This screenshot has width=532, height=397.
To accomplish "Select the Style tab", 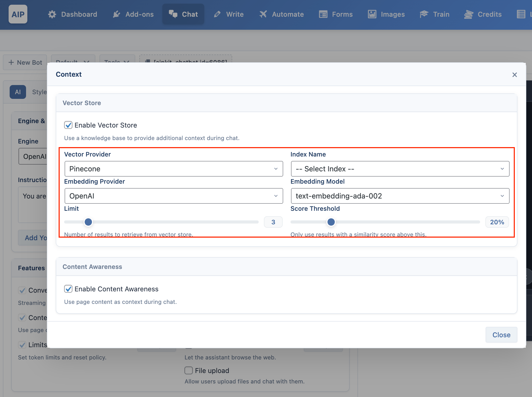I will (x=39, y=92).
